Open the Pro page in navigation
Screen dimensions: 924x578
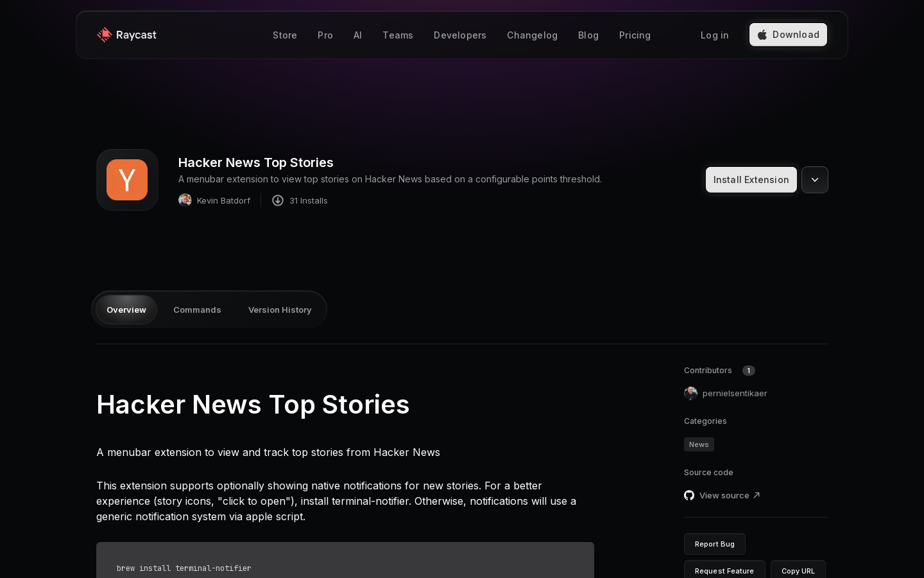325,35
